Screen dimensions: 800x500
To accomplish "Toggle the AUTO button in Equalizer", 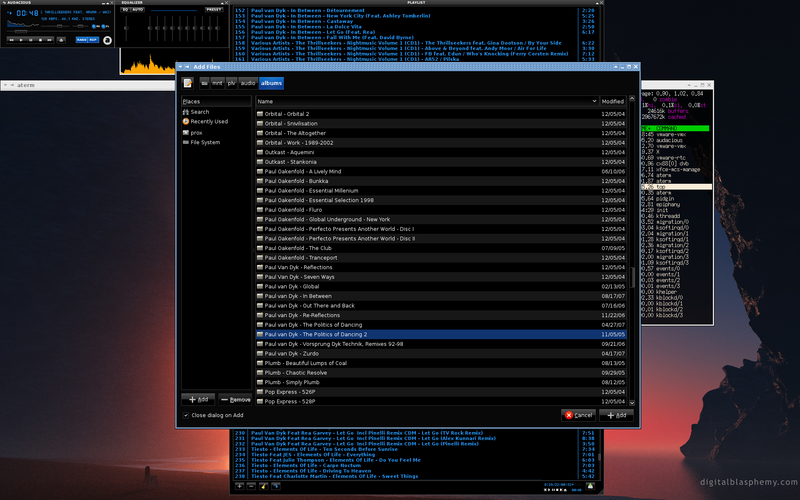I will [138, 10].
